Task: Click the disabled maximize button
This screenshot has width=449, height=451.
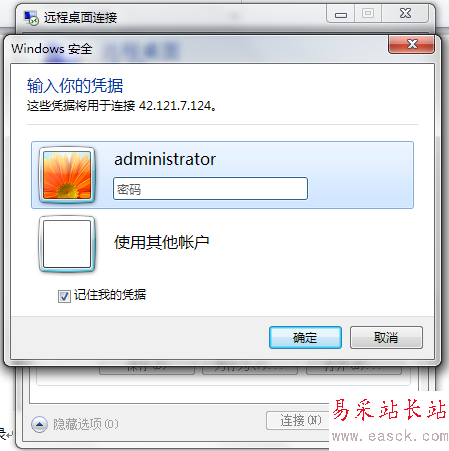Action: click(368, 14)
